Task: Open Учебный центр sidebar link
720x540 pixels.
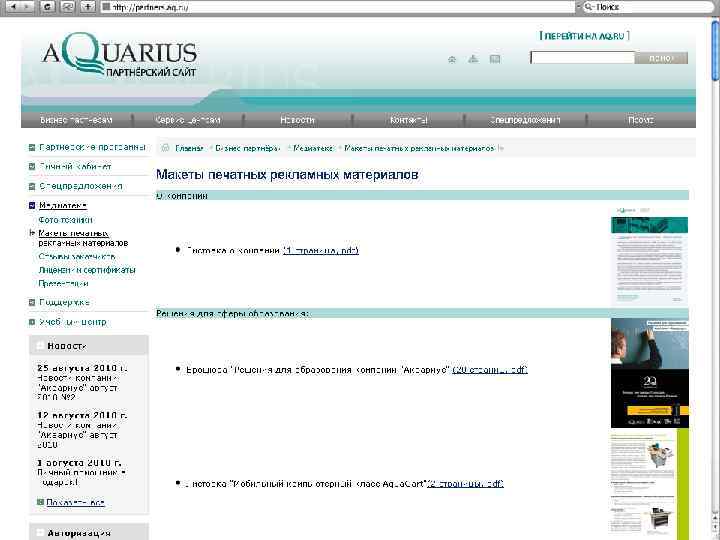Action: pyautogui.click(x=73, y=322)
